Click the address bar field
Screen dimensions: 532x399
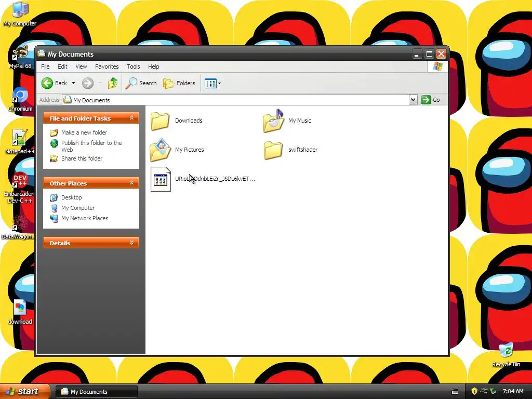pos(236,100)
